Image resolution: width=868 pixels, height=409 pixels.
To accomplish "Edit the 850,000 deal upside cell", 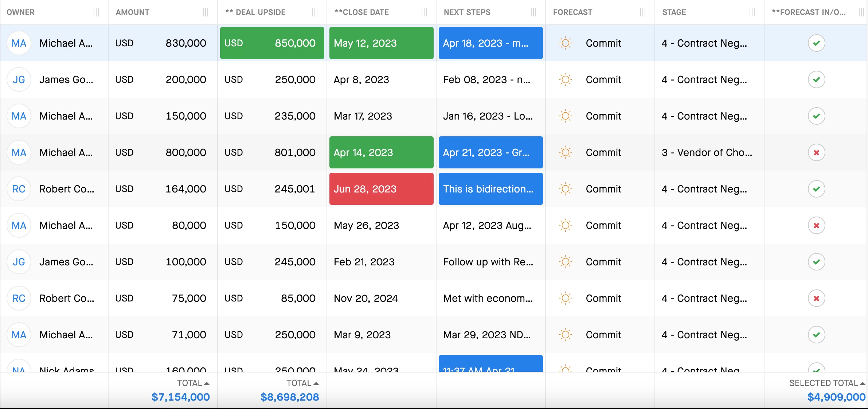I will pyautogui.click(x=272, y=43).
